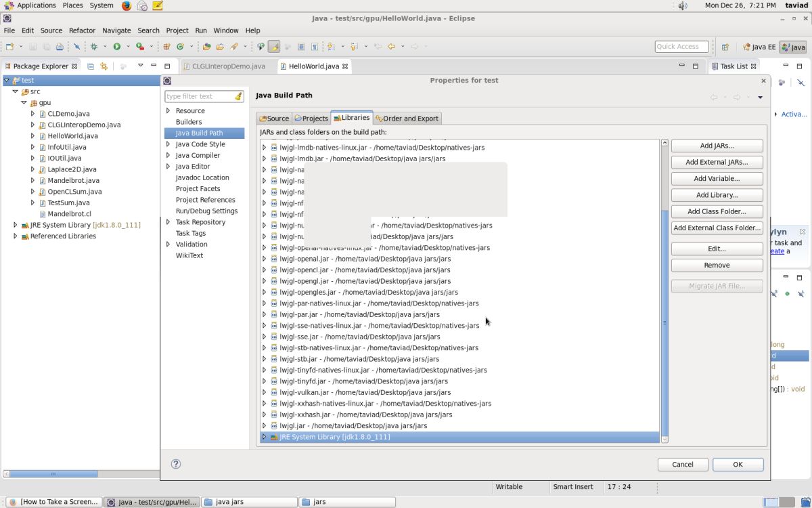
Task: Switch to the Source tab
Action: (273, 118)
